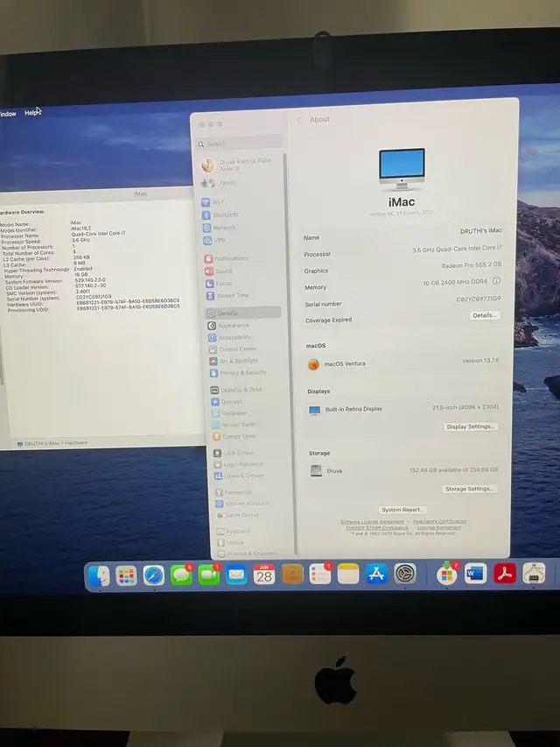Open Wi-Fi settings in sidebar
Screen dimensions: 560x747
pos(213,202)
